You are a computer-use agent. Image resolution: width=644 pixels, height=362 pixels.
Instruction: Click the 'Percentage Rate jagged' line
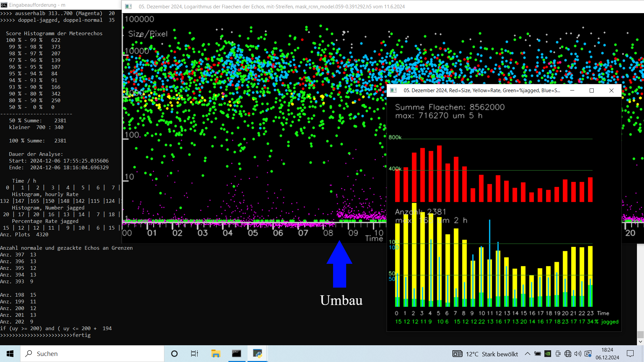(x=45, y=221)
